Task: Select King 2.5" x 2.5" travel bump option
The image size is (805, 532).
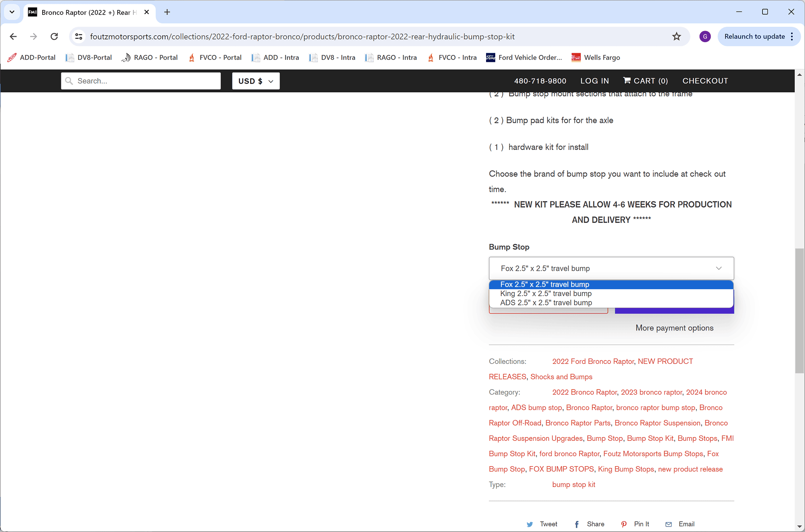Action: click(x=611, y=294)
